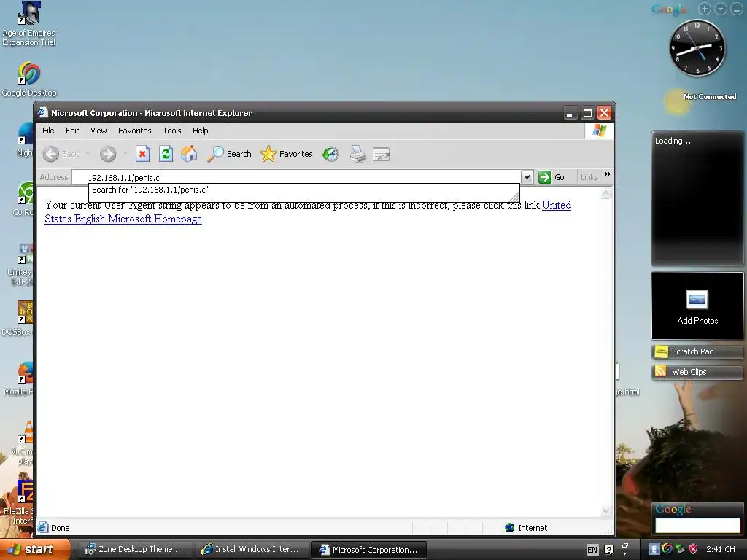Viewport: 747px width, 560px height.
Task: Click the IE page icon in title bar
Action: click(x=43, y=112)
